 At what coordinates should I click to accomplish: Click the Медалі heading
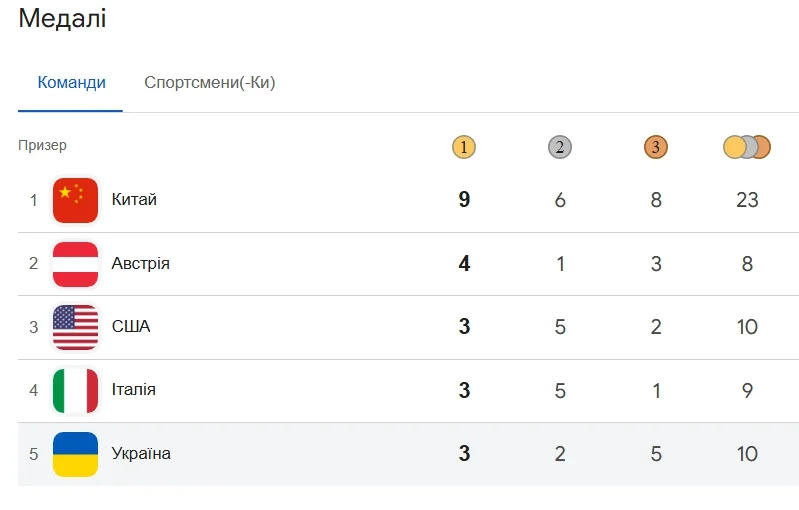click(x=62, y=18)
